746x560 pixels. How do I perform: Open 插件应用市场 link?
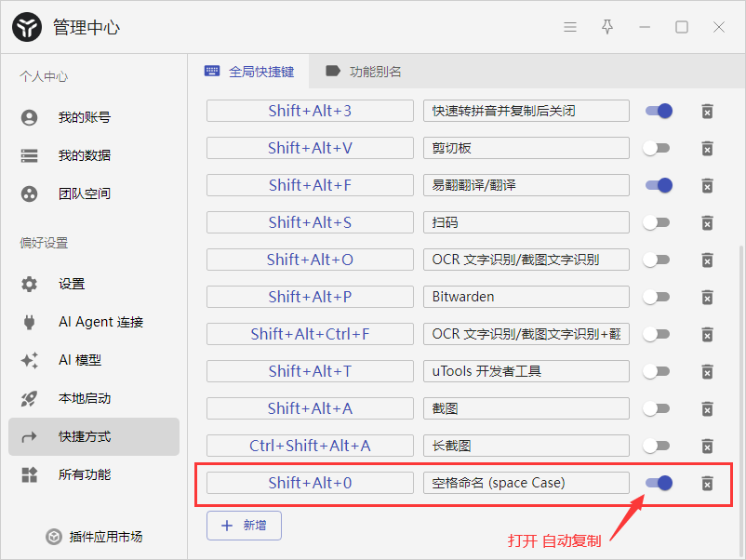pos(94,537)
